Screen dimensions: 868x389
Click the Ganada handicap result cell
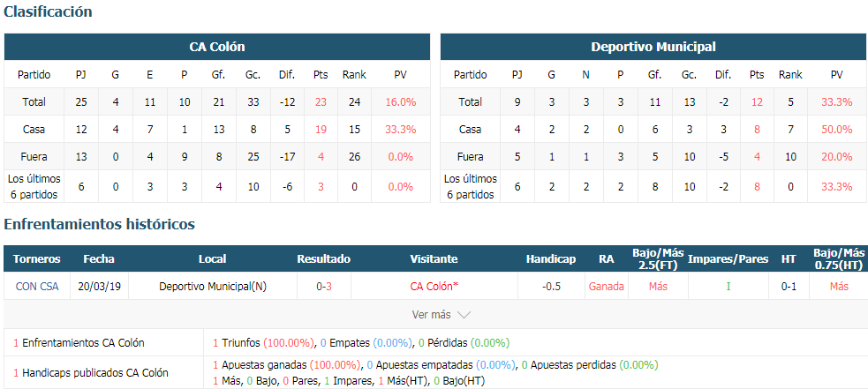click(x=606, y=286)
